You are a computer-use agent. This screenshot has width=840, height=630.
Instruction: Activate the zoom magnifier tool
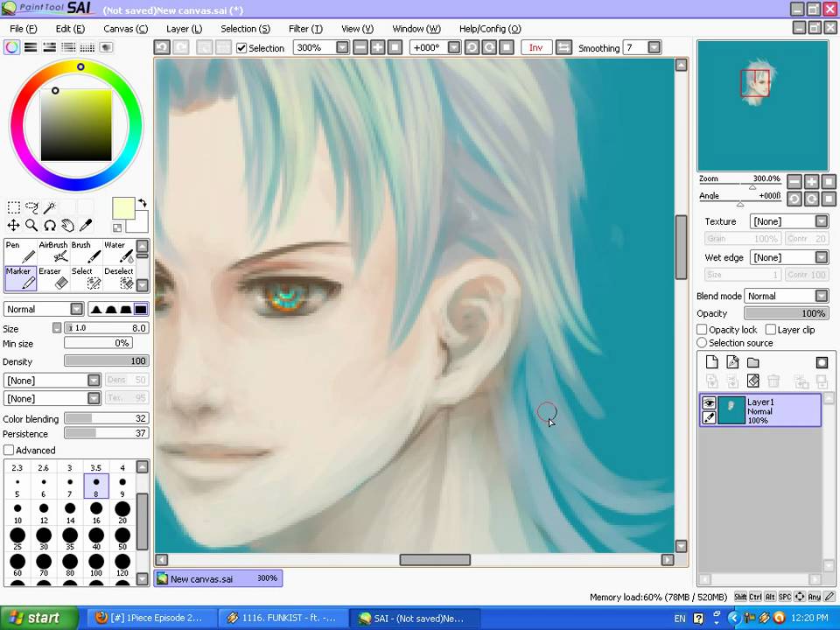[31, 226]
